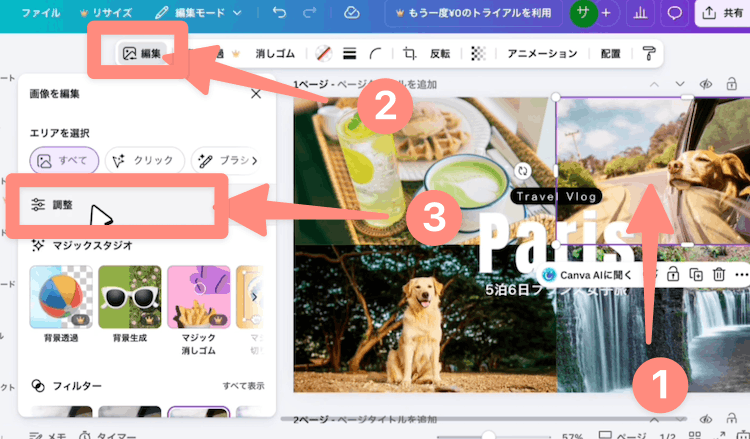750x439 pixels.
Task: Adjust corner rounding icon
Action: coord(375,54)
